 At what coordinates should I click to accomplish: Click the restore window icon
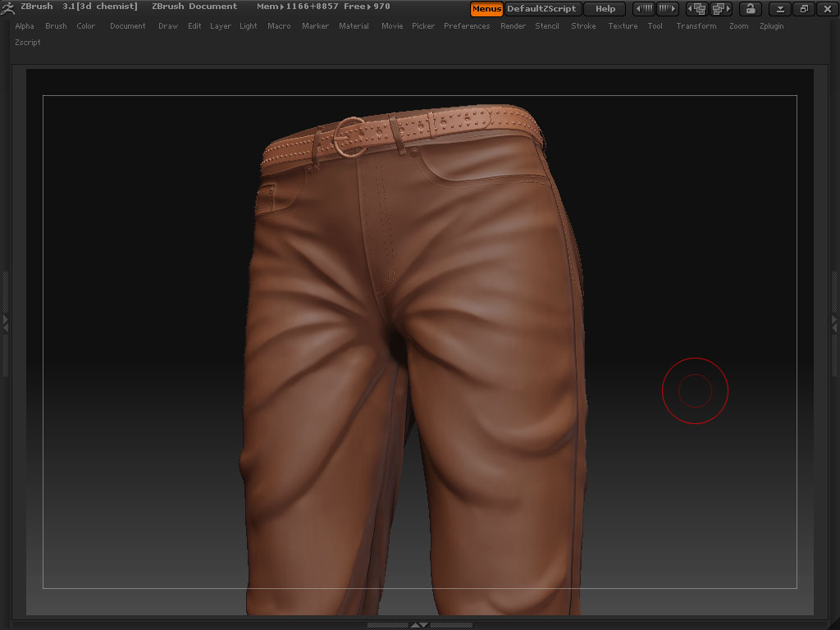(804, 8)
